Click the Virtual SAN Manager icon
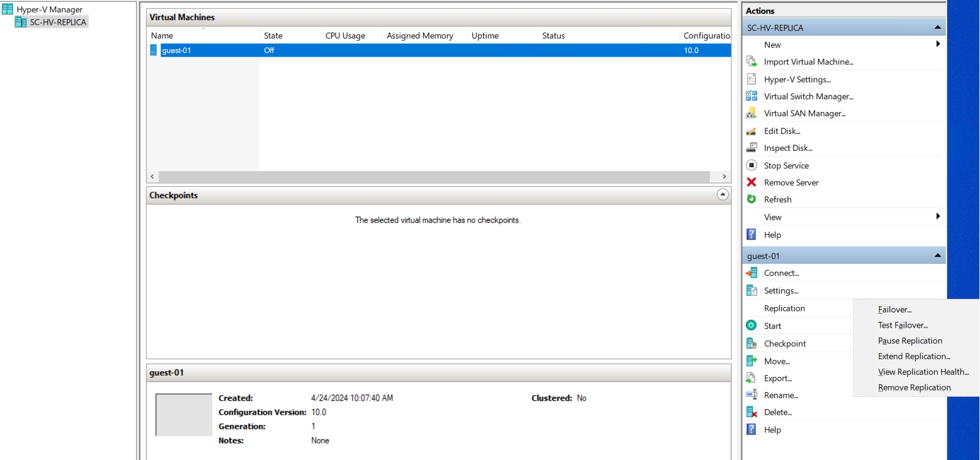Image resolution: width=980 pixels, height=460 pixels. [752, 113]
